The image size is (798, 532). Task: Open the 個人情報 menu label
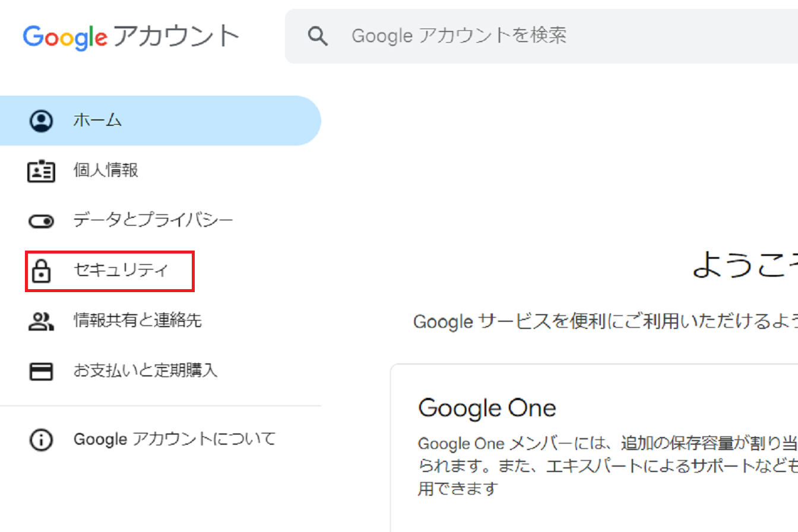click(106, 171)
